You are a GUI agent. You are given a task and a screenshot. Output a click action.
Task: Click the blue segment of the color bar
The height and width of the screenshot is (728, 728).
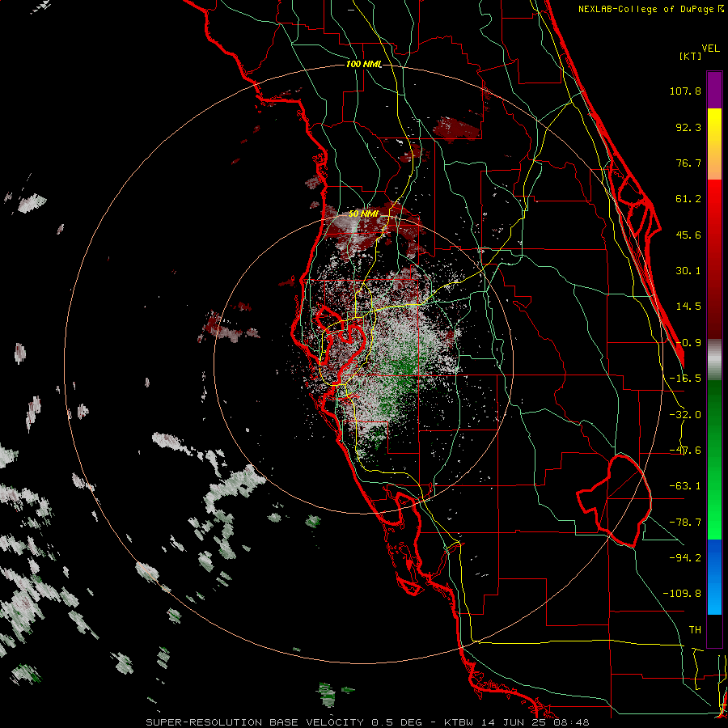[x=714, y=577]
